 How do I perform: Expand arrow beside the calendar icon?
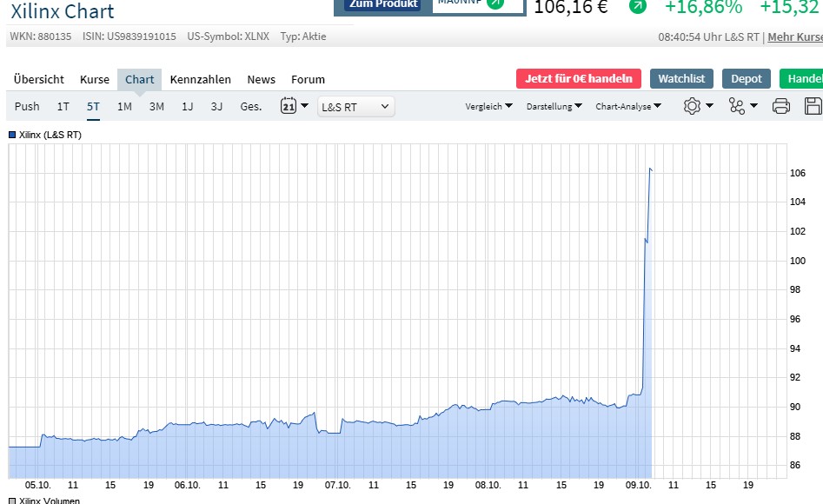click(x=304, y=105)
